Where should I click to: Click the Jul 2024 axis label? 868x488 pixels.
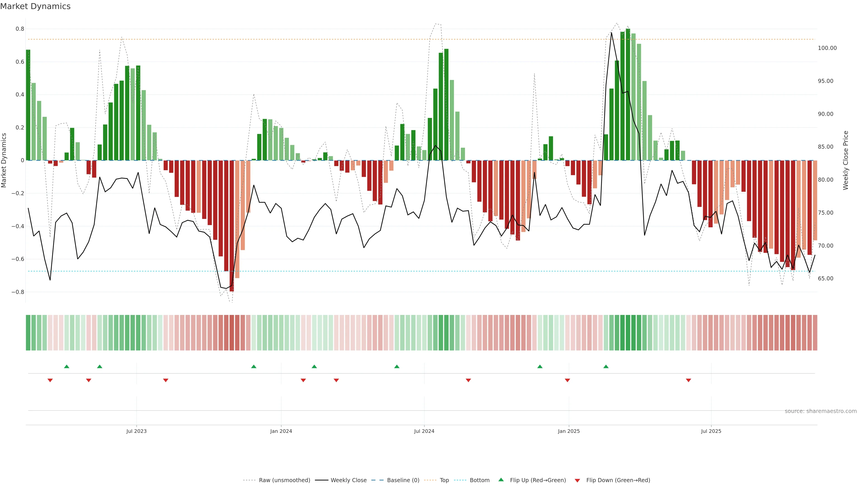tap(424, 431)
